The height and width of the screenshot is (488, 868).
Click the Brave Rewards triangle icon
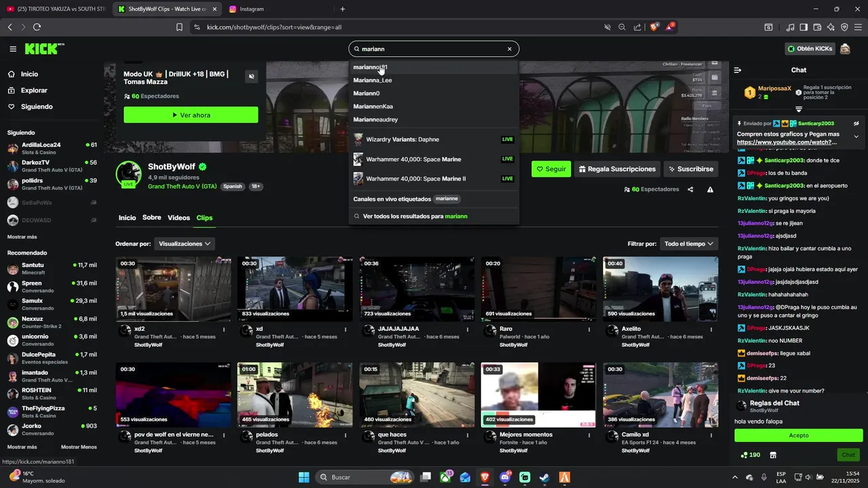(x=670, y=27)
